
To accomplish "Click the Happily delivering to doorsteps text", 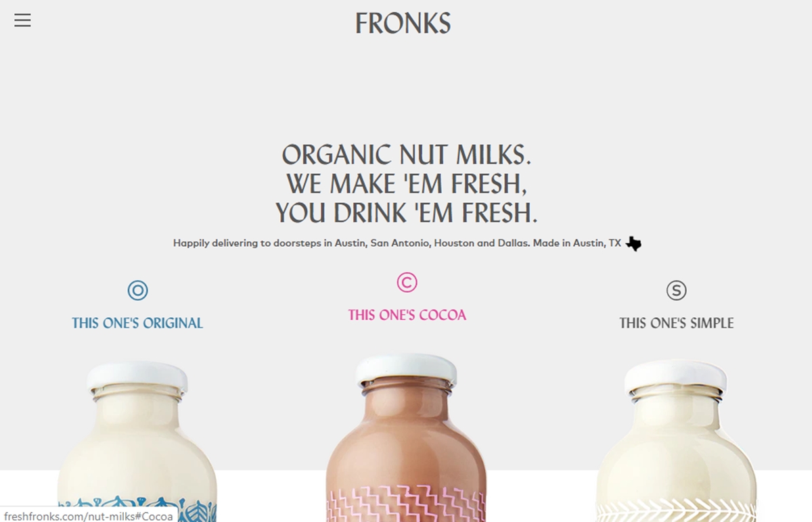I will (x=397, y=243).
